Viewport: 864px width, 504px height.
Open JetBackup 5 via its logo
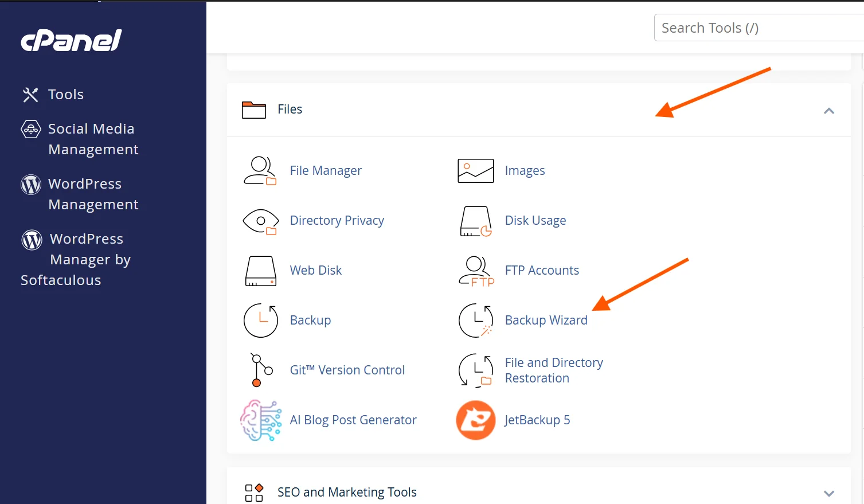475,420
